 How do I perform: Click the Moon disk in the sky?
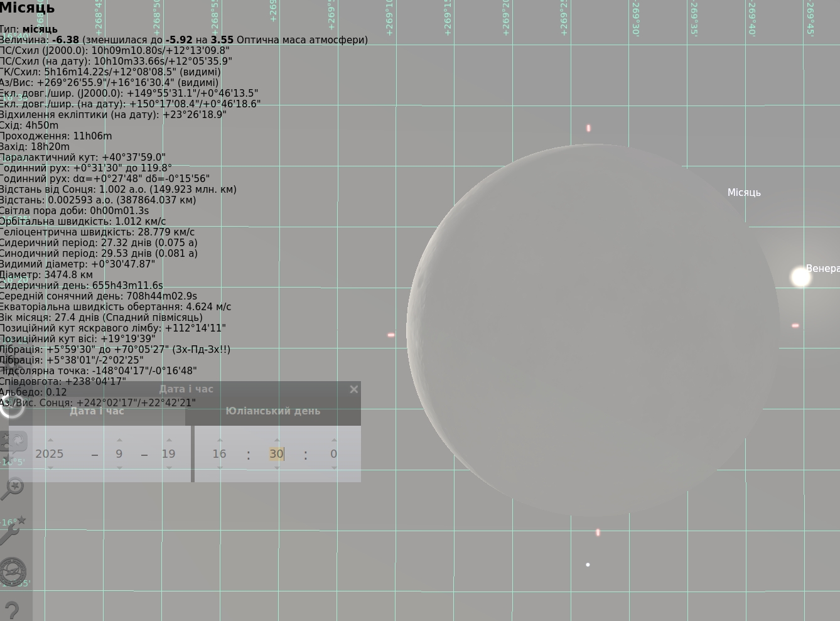[593, 330]
